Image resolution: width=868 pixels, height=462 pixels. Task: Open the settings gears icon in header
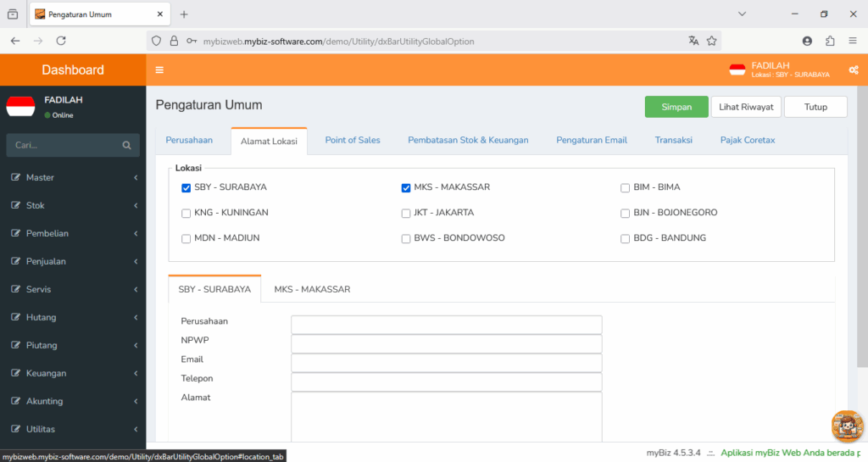[854, 70]
